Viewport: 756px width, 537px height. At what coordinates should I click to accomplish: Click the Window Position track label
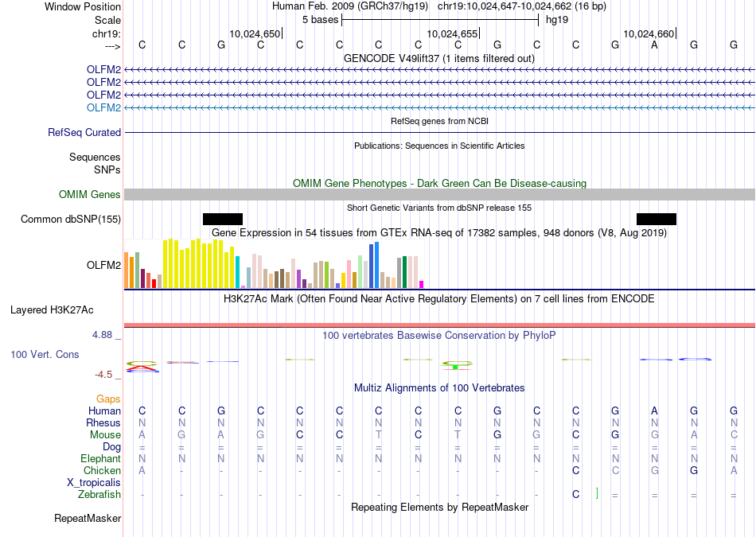point(83,6)
